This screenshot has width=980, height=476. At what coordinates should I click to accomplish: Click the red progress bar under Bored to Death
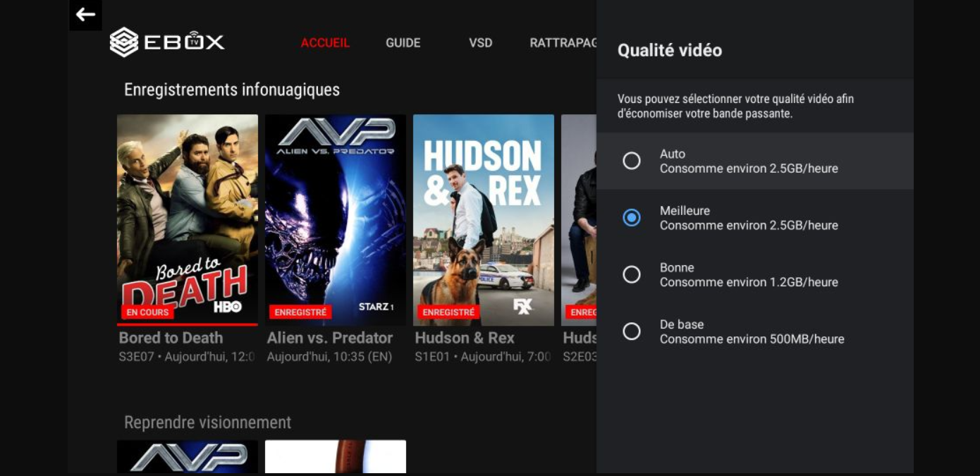coord(187,323)
